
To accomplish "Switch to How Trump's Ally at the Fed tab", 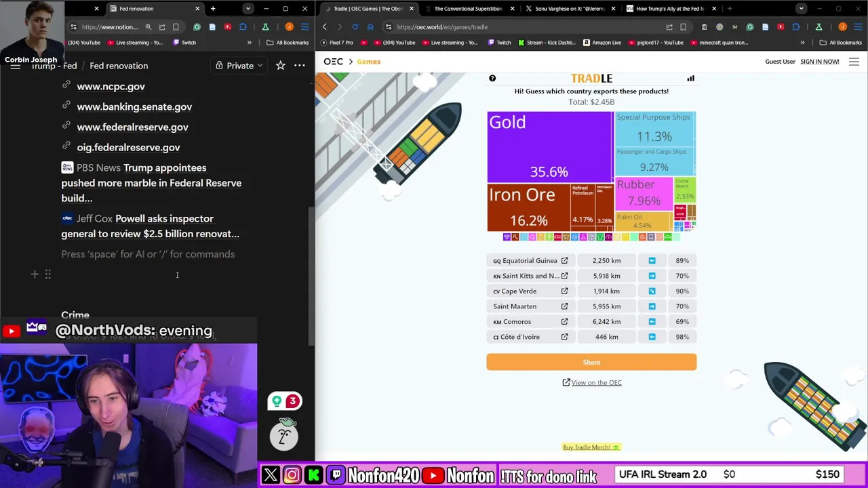I will [x=670, y=9].
